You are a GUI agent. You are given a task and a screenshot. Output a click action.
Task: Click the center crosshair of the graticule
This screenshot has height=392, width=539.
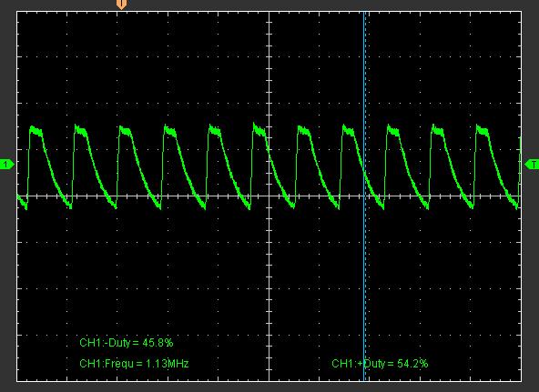coord(269,196)
